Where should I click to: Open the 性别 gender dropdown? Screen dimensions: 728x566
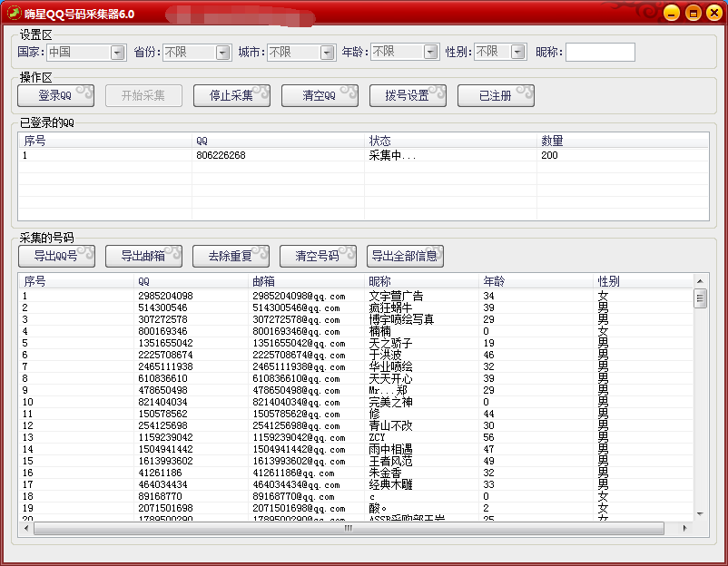click(x=517, y=52)
